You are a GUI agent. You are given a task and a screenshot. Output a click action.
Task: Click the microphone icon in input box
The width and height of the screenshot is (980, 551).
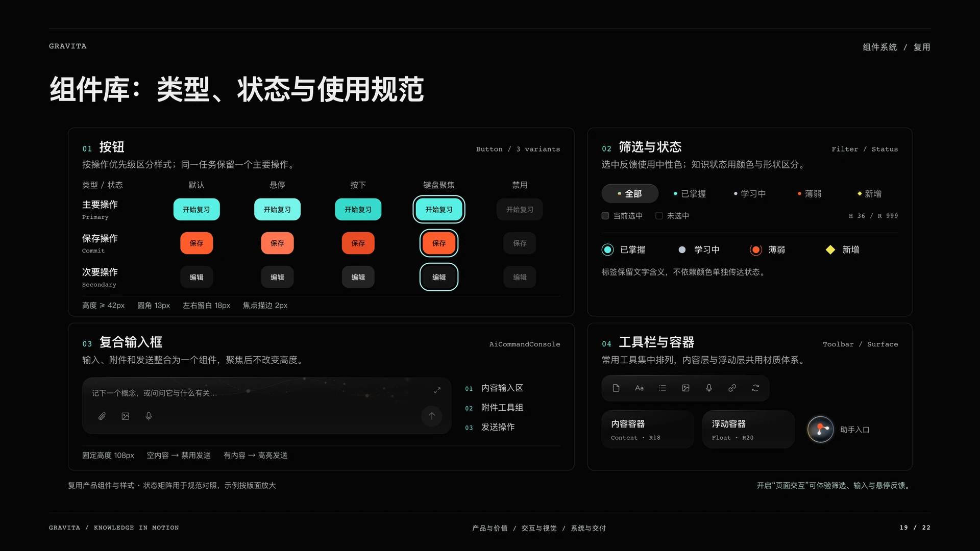[x=149, y=416]
